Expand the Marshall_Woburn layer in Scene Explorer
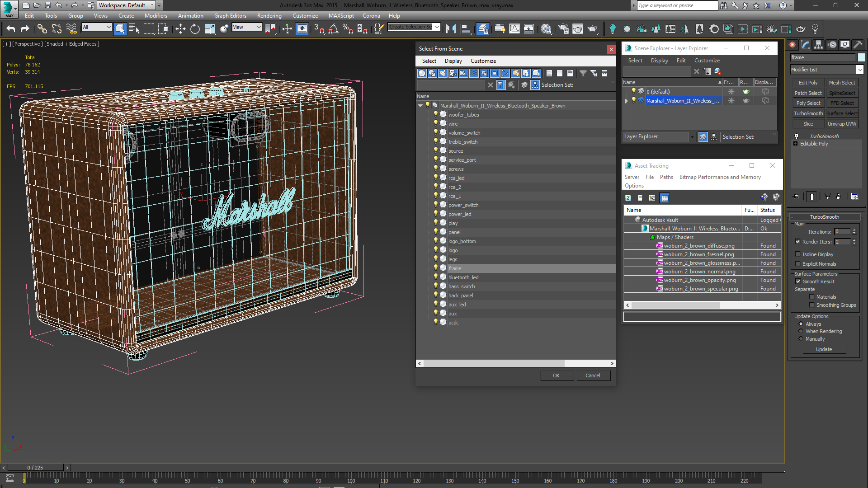Viewport: 868px width, 488px height. (627, 101)
